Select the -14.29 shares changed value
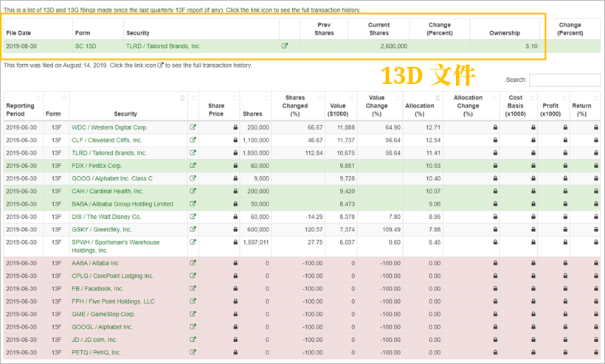Screen dimensions: 605x364 click(314, 217)
